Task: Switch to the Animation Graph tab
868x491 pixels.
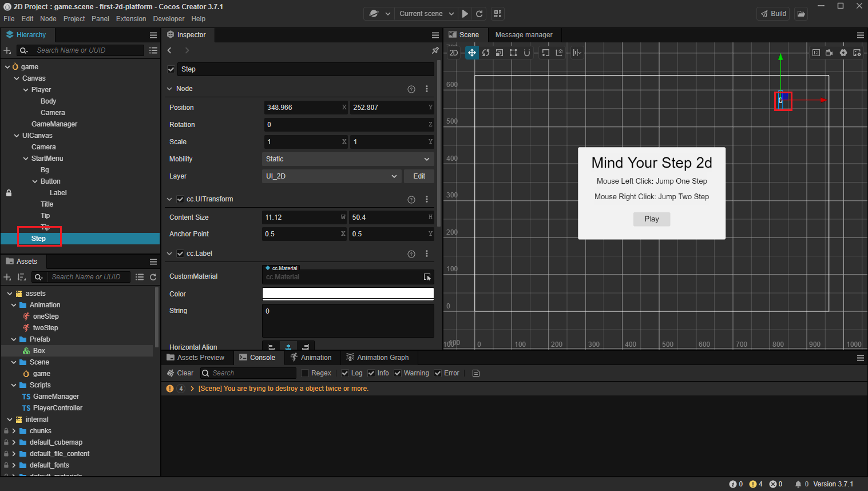Action: (x=378, y=358)
